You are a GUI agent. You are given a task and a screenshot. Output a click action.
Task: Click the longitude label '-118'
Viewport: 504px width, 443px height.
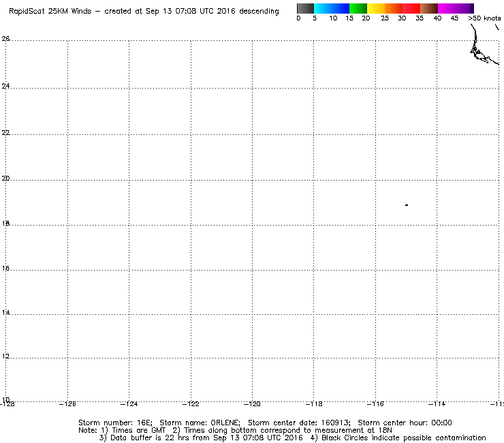point(314,404)
